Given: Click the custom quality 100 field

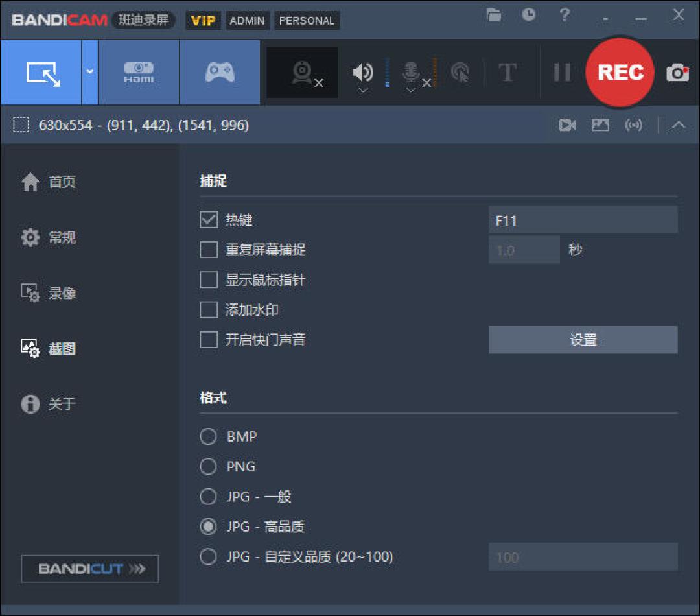Looking at the screenshot, I should (583, 557).
